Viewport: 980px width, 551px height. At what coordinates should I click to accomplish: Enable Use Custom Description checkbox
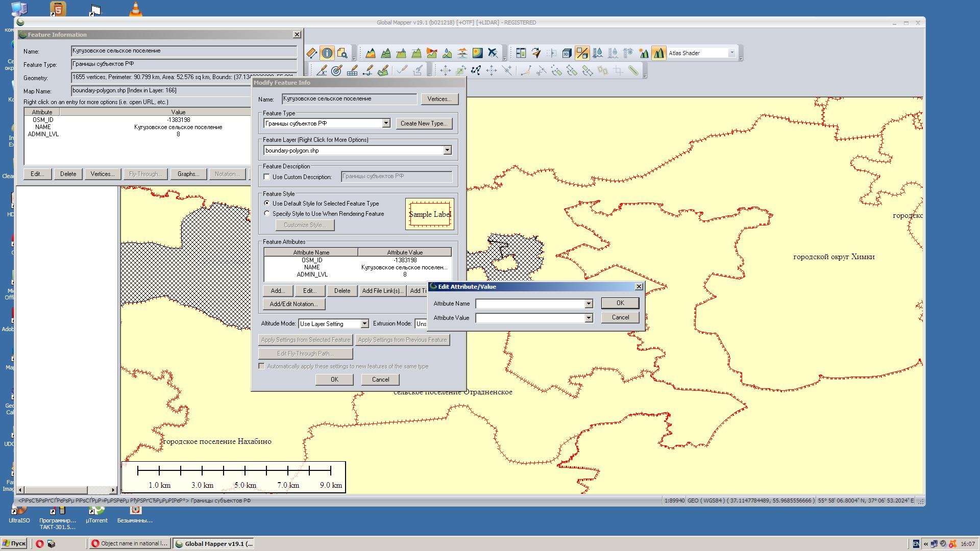pyautogui.click(x=266, y=177)
